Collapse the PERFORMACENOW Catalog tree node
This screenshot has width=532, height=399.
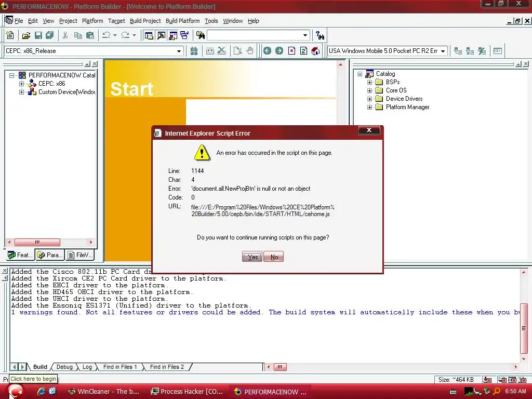(x=11, y=75)
